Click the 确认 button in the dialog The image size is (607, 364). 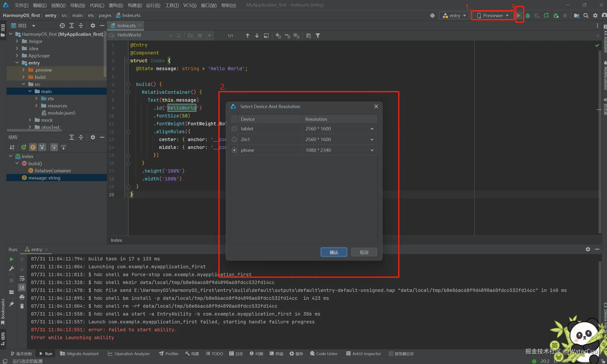point(334,252)
